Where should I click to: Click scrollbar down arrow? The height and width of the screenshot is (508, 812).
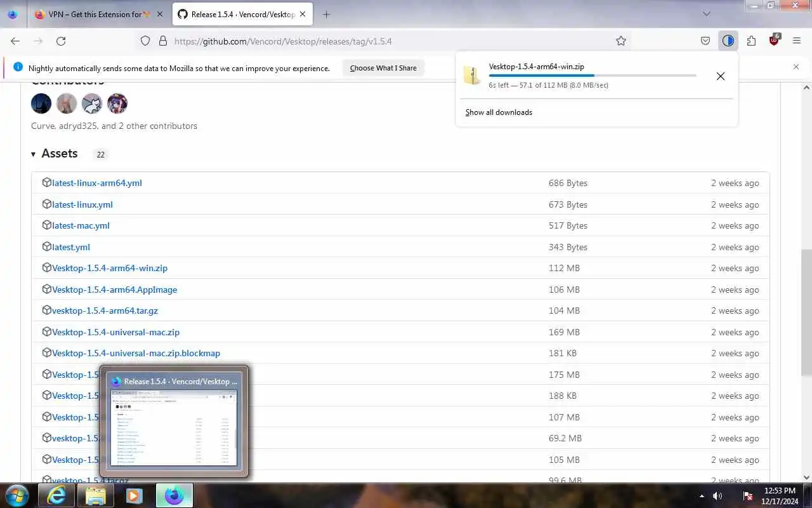click(806, 476)
